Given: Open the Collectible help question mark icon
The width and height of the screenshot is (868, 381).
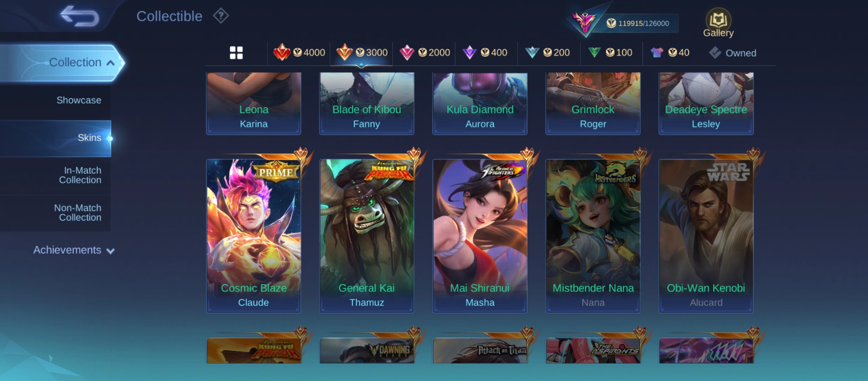Looking at the screenshot, I should pyautogui.click(x=221, y=16).
